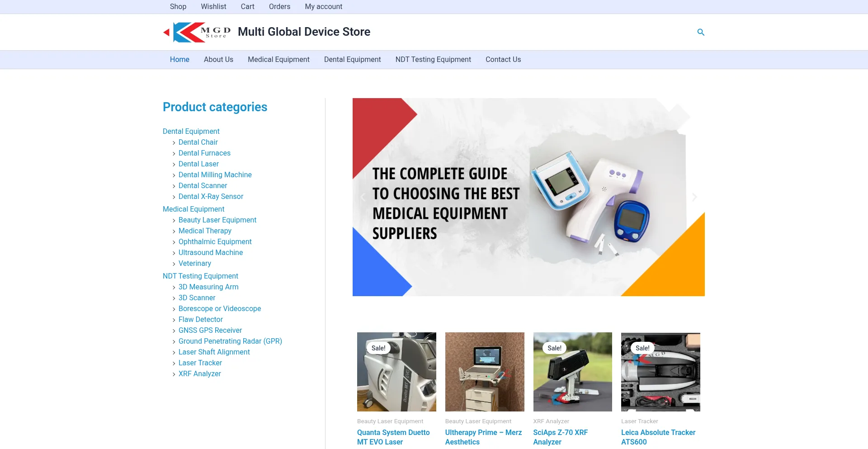Open the Dental Chair subcategory
The width and height of the screenshot is (868, 449).
tap(198, 142)
